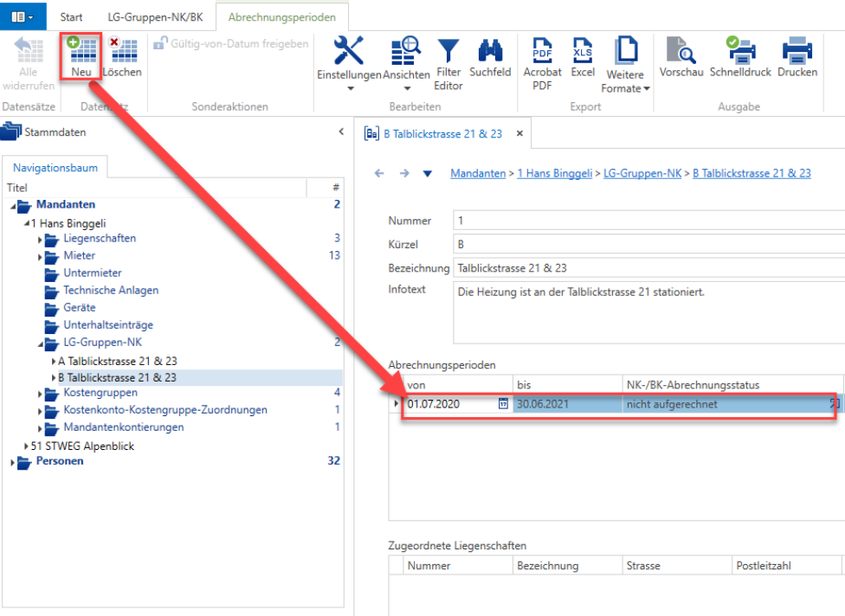Screen dimensions: 845x616
Task: Expand the Personen folder
Action: [x=12, y=462]
